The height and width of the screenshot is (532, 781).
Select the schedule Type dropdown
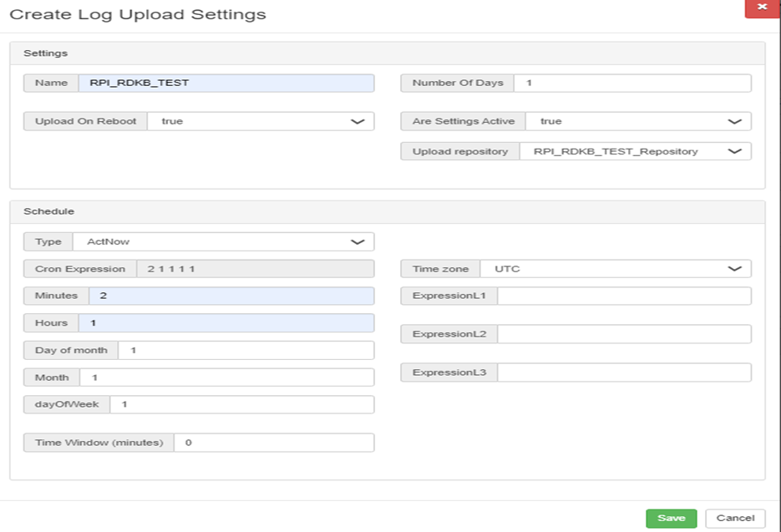pyautogui.click(x=223, y=241)
